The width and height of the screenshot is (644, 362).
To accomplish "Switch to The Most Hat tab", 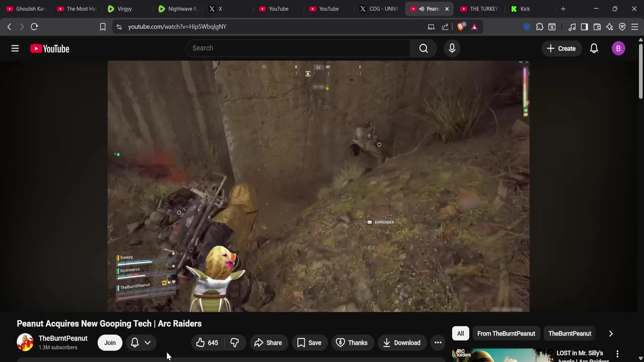I will (x=76, y=9).
